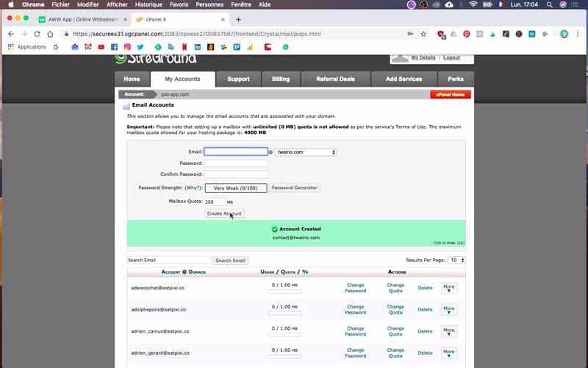Expand the twaino.com domain dropdown
This screenshot has width=588, height=368.
pyautogui.click(x=306, y=152)
